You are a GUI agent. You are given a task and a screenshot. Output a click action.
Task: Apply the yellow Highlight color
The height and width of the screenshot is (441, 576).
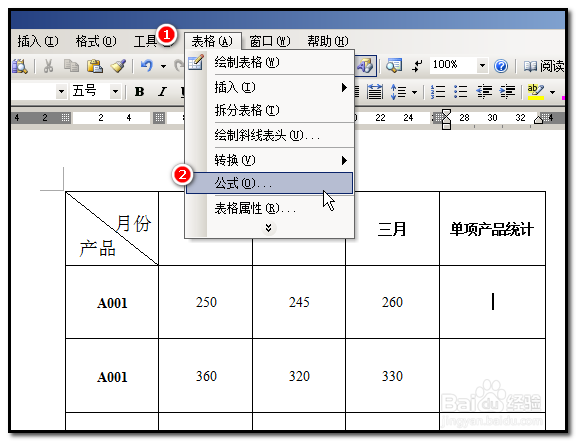coord(536,92)
